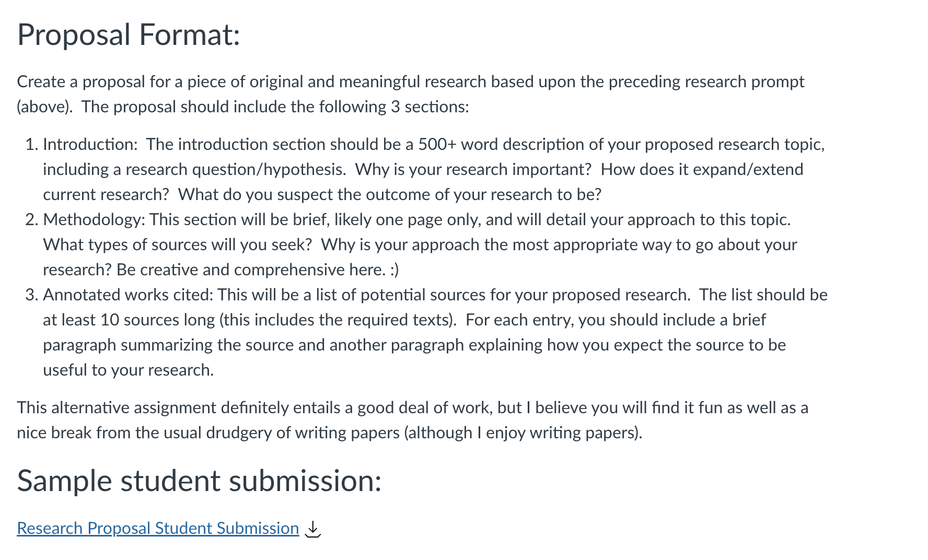
Task: Click the phrase useful to your research
Action: point(129,370)
